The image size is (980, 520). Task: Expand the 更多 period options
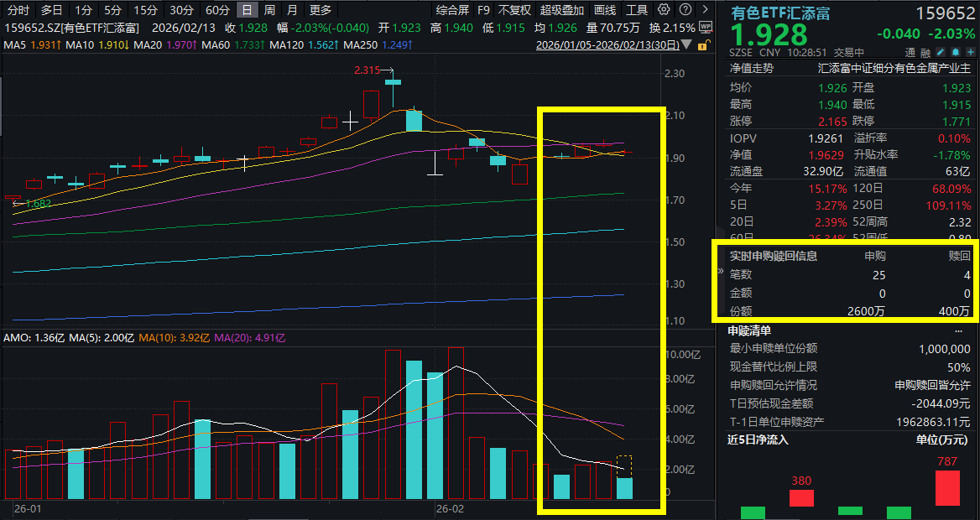pos(320,10)
